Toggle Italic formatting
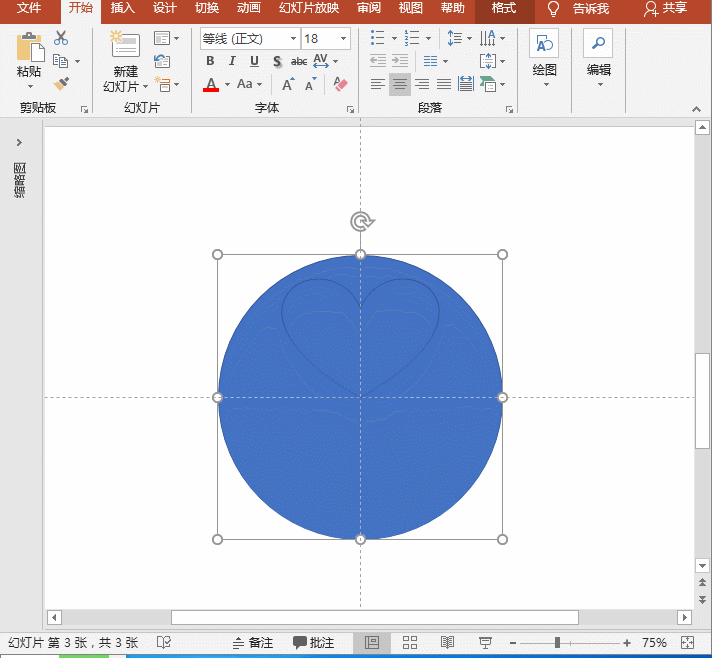 tap(232, 61)
